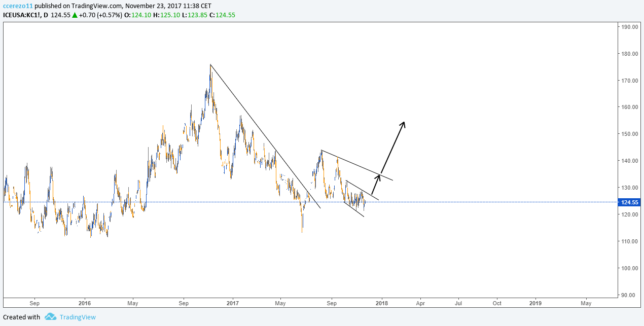644x326 pixels.
Task: Click the 'Created with' footer text
Action: pyautogui.click(x=22, y=317)
